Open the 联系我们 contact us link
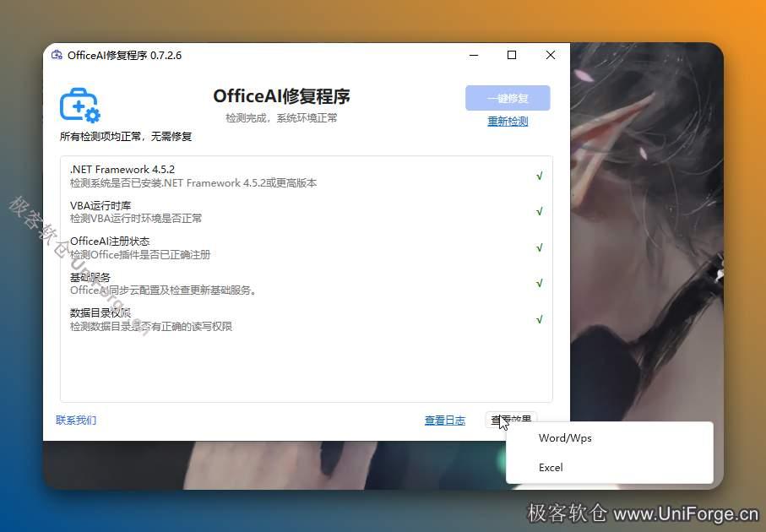This screenshot has height=532, width=766. tap(76, 421)
